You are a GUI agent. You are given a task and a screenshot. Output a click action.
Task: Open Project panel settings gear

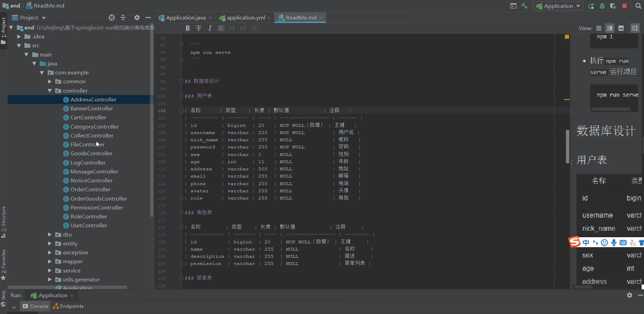tap(137, 17)
